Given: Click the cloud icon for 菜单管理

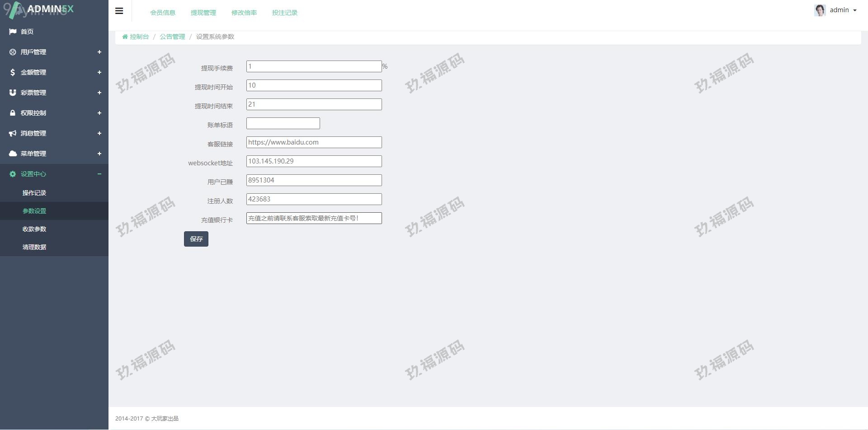Looking at the screenshot, I should 13,154.
